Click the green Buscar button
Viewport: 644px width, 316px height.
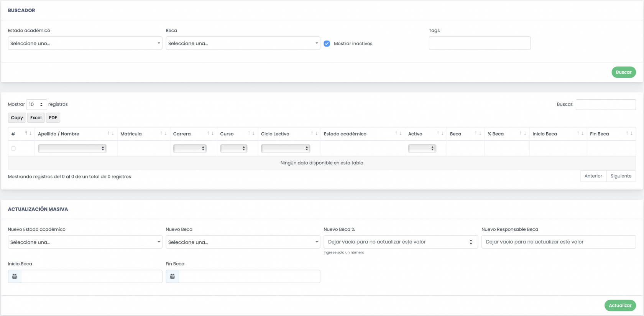pyautogui.click(x=624, y=72)
